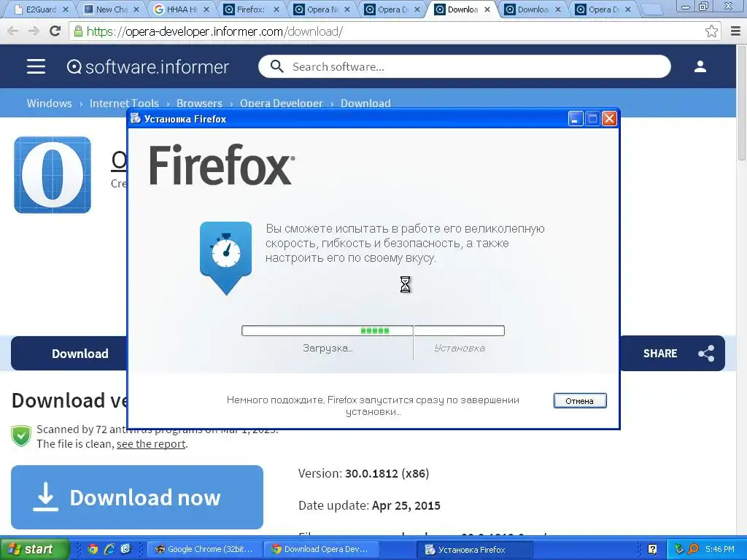747x560 pixels.
Task: Click the help question-mark tray icon
Action: tap(653, 549)
